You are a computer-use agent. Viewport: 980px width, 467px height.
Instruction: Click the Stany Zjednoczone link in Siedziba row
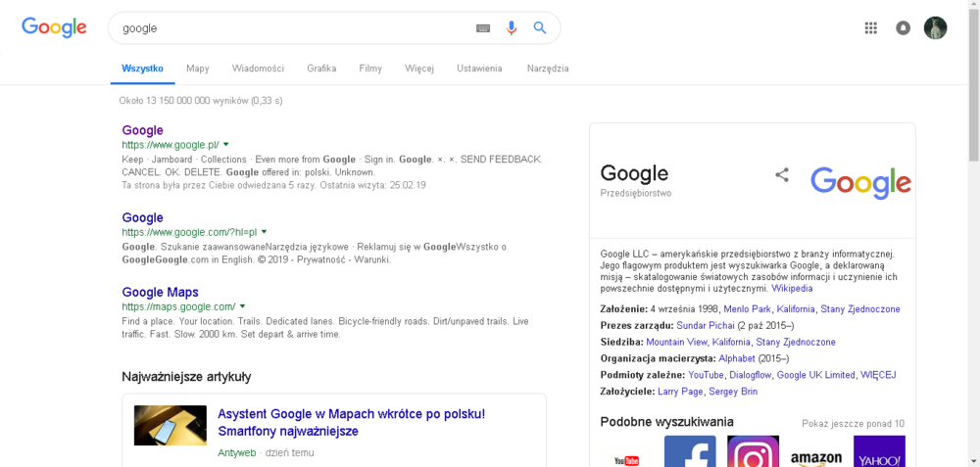click(796, 342)
